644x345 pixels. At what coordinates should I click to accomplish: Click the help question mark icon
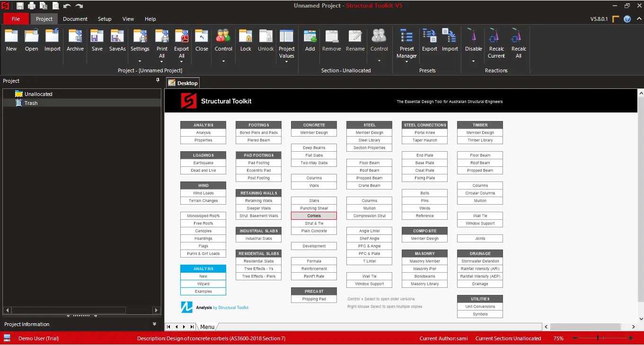pyautogui.click(x=627, y=19)
